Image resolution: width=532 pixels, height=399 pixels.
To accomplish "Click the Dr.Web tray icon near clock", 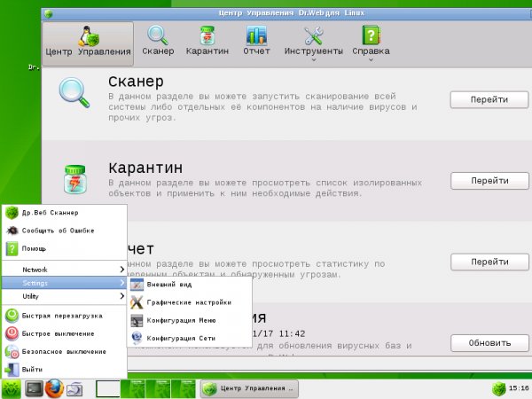I will click(x=498, y=388).
